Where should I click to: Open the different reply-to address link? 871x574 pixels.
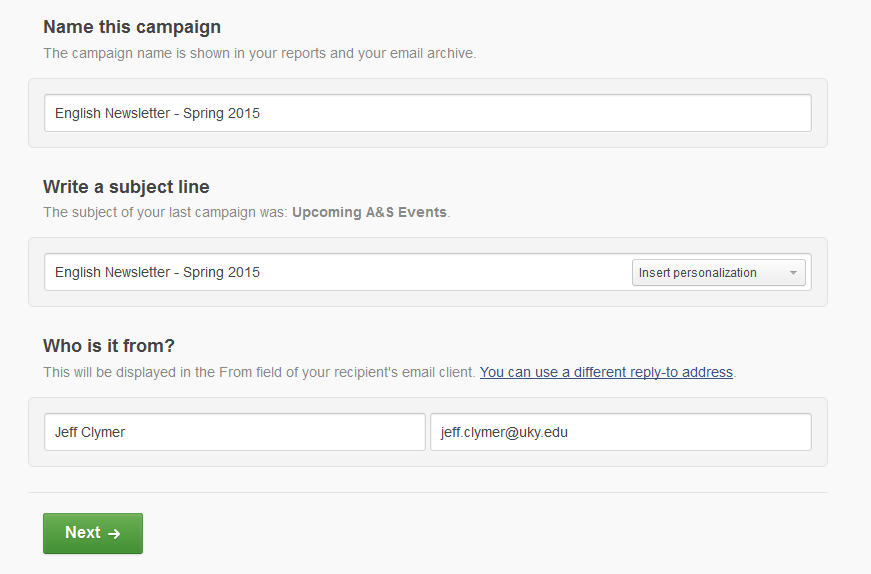[x=606, y=372]
